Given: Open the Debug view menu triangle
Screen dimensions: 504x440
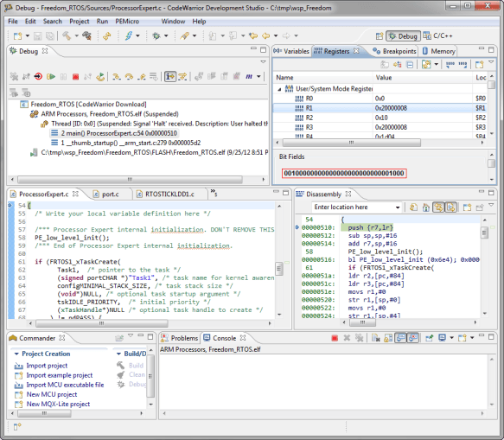Looking at the screenshot, I should (263, 61).
